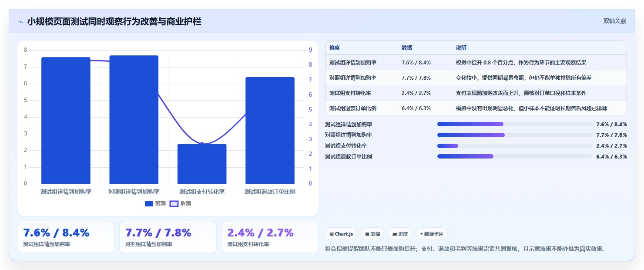The image size is (644, 270).
Task: Toggle the 前测 legend item
Action: [x=155, y=203]
